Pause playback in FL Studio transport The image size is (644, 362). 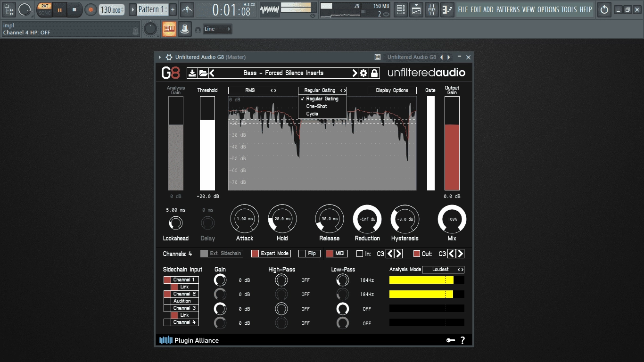[60, 9]
